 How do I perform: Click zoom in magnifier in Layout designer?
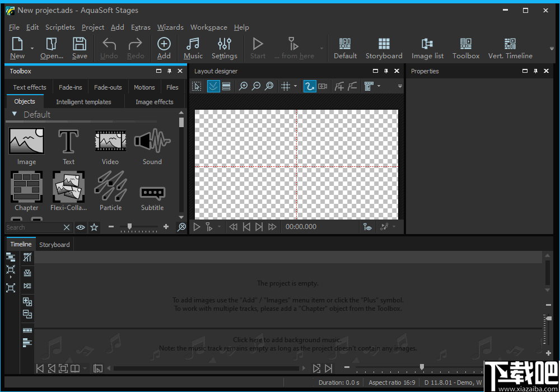coord(243,86)
